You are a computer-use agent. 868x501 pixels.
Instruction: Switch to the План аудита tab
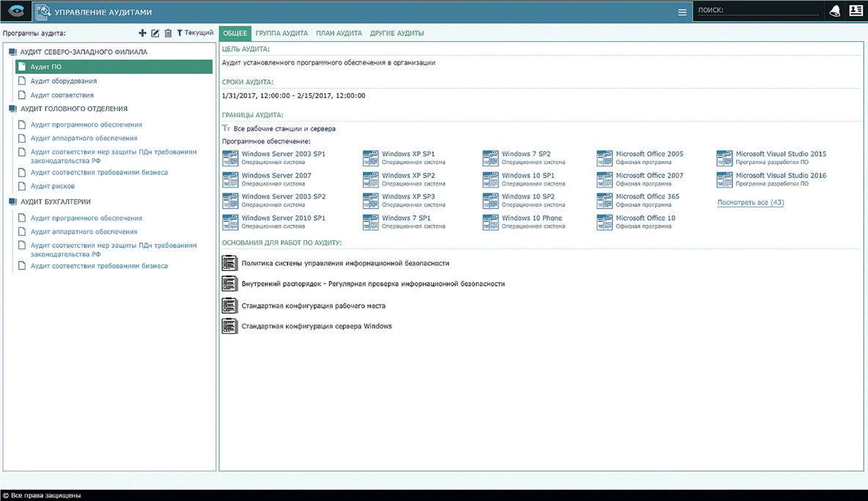point(339,34)
